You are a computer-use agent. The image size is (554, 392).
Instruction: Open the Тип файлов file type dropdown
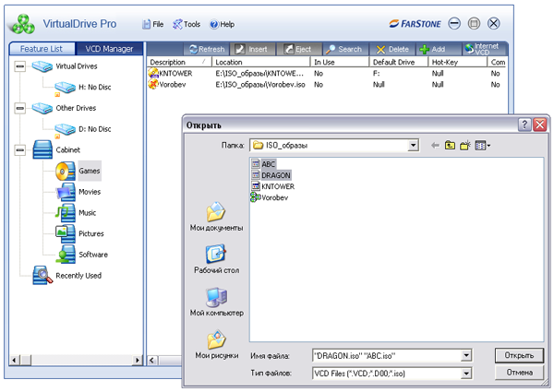[466, 373]
